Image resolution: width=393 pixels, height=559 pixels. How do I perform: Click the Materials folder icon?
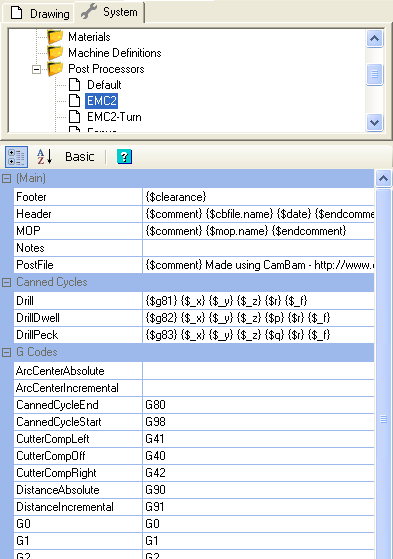pyautogui.click(x=55, y=37)
